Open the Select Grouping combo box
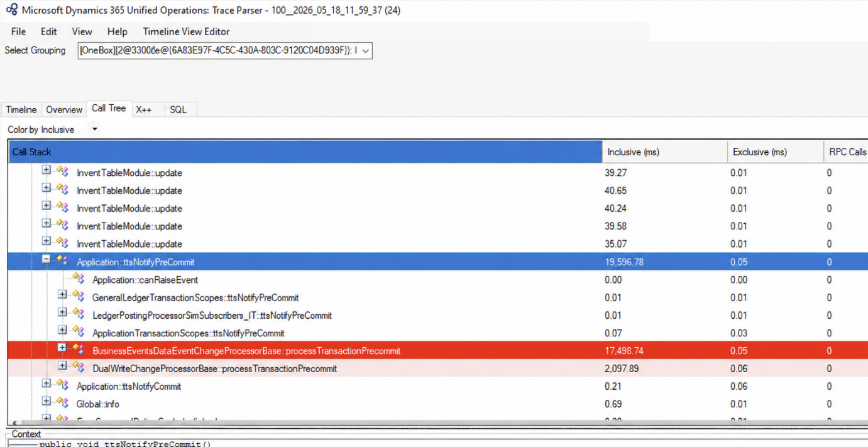 (x=225, y=50)
